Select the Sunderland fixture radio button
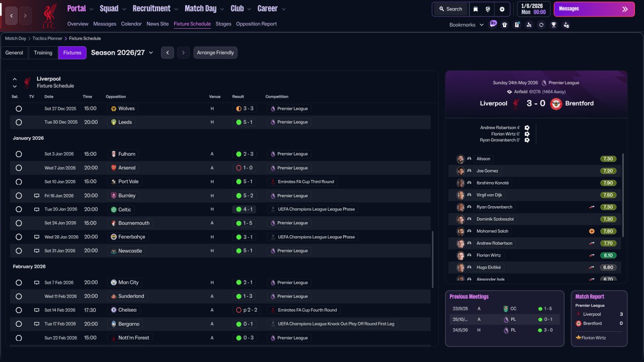The image size is (644, 362). point(19,297)
